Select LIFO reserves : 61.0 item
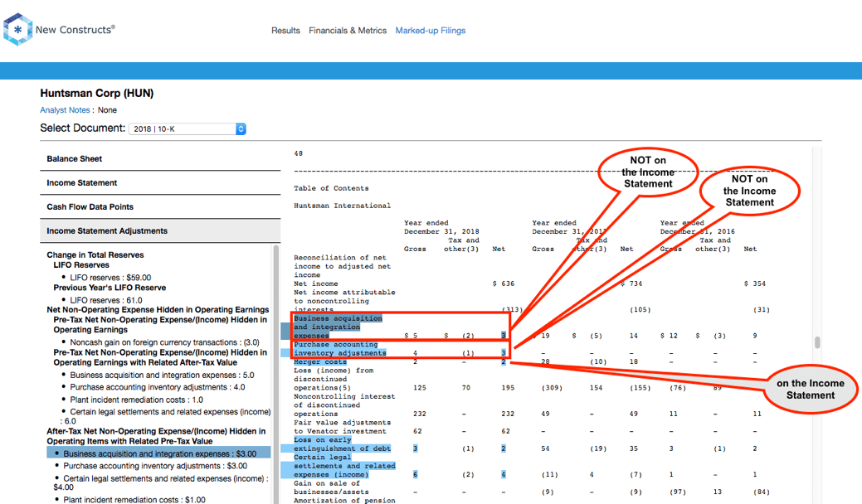The image size is (862, 504). coord(105,300)
